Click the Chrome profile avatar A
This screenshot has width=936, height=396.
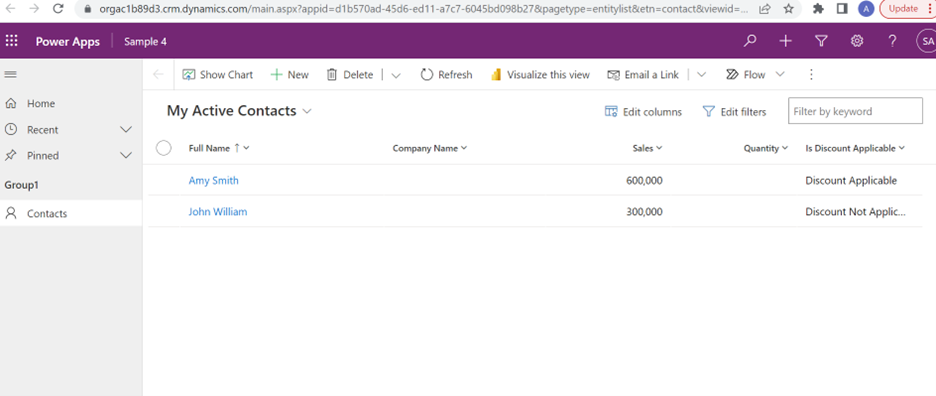[x=866, y=8]
